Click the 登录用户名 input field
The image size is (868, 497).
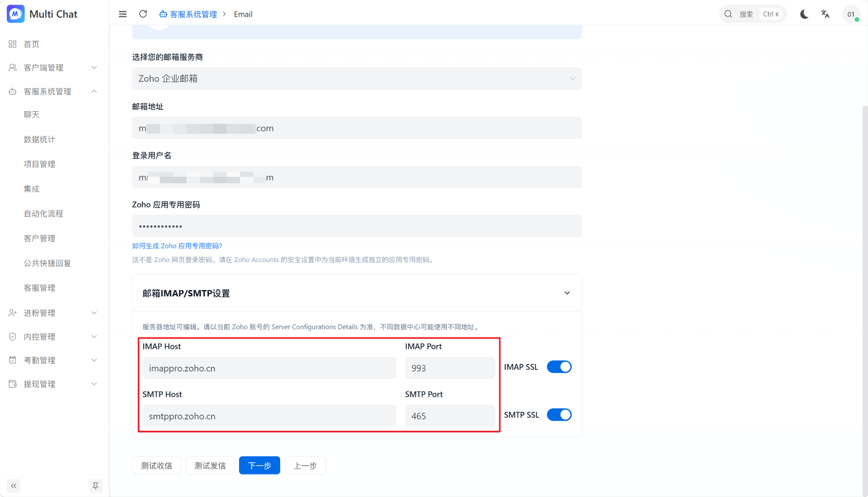click(x=357, y=177)
